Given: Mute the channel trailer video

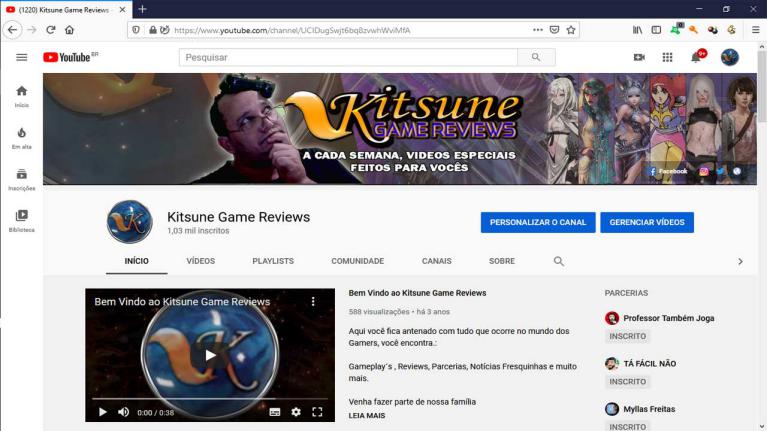Looking at the screenshot, I should (x=124, y=411).
